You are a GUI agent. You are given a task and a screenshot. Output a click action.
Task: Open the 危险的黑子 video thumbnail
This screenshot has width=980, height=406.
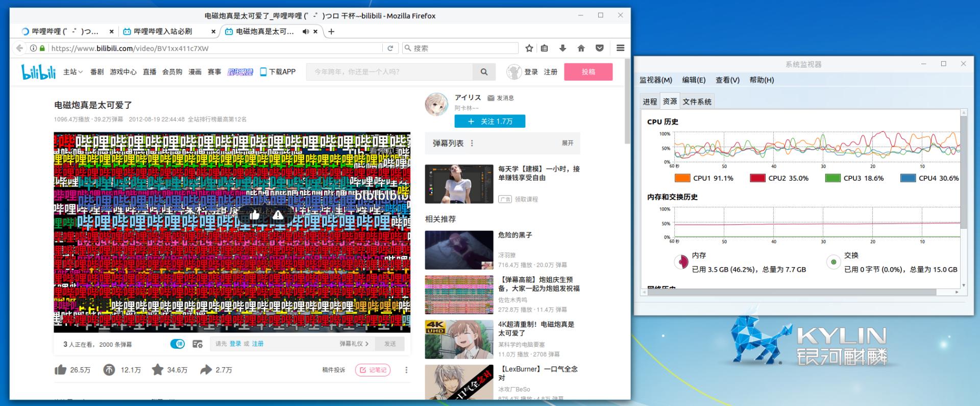459,250
